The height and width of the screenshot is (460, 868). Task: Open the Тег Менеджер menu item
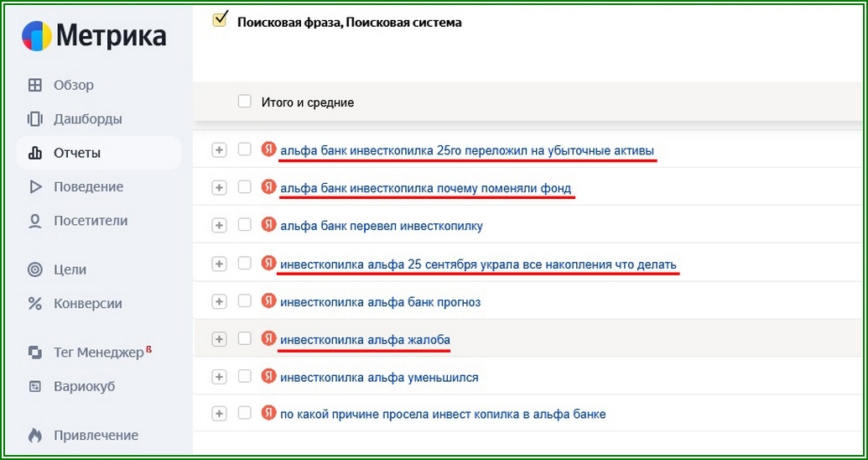pos(100,353)
